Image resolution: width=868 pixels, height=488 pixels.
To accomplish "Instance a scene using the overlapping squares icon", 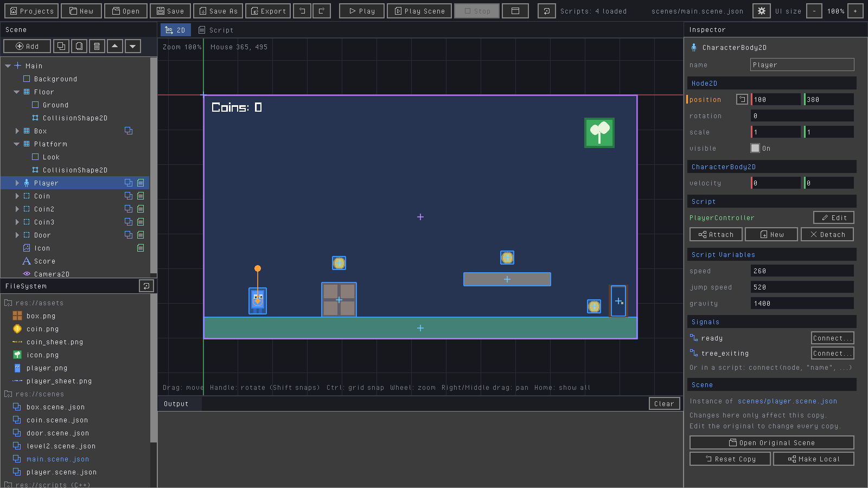I will coord(61,46).
